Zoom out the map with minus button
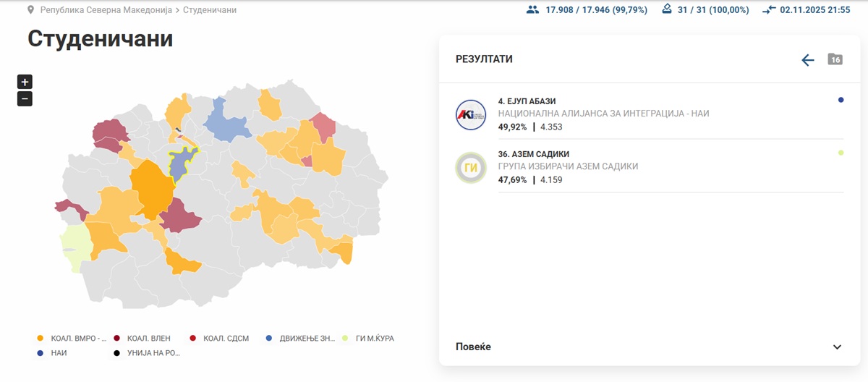 (x=25, y=99)
